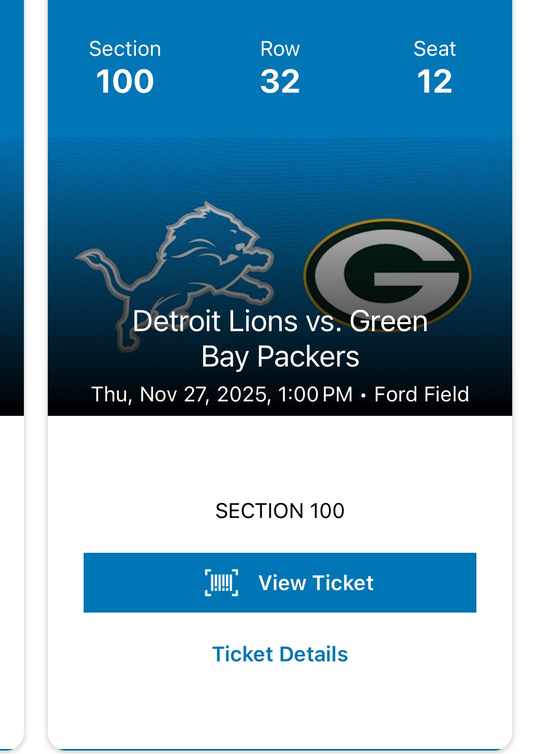560x754 pixels.
Task: Click the Section heading label
Action: (x=125, y=49)
